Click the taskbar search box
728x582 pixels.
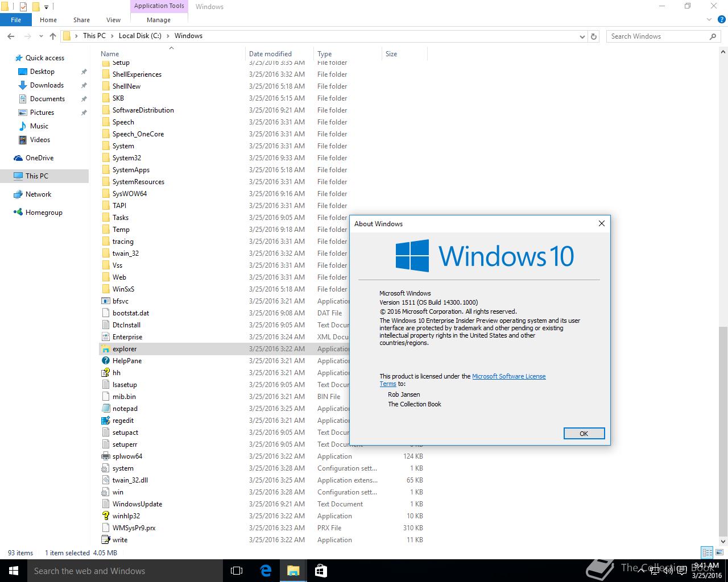124,571
